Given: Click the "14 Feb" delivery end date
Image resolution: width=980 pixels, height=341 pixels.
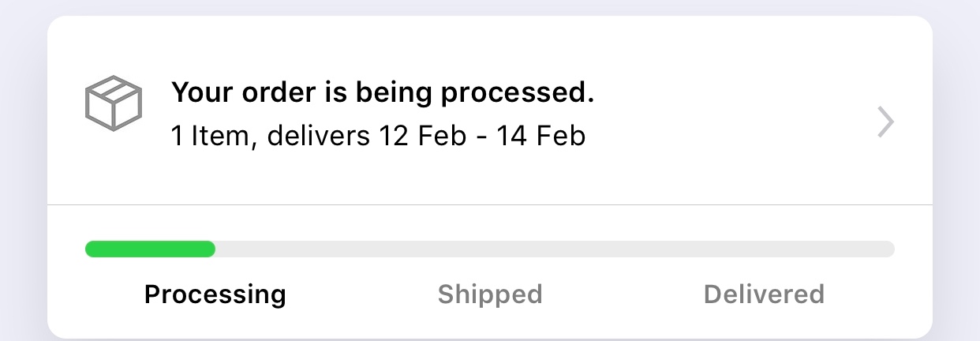Looking at the screenshot, I should (x=540, y=137).
